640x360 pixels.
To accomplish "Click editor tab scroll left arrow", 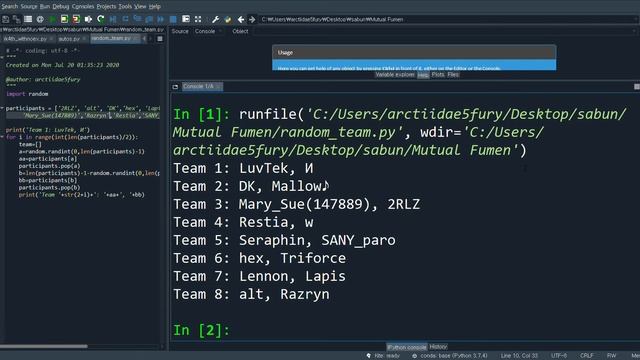I will click(x=144, y=39).
